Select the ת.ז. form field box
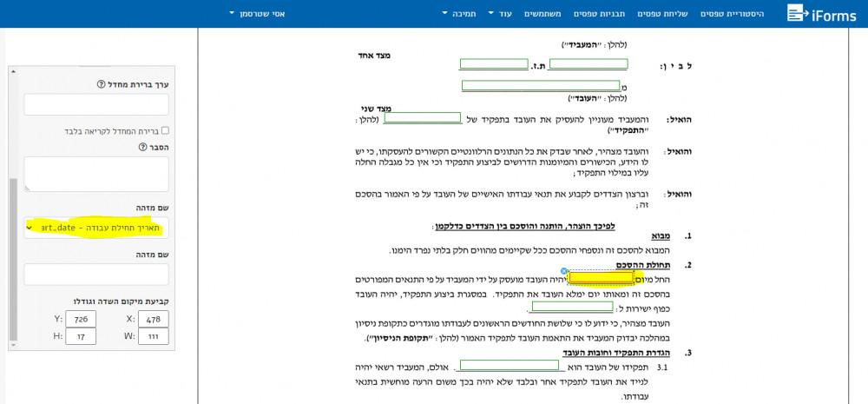 [x=494, y=63]
